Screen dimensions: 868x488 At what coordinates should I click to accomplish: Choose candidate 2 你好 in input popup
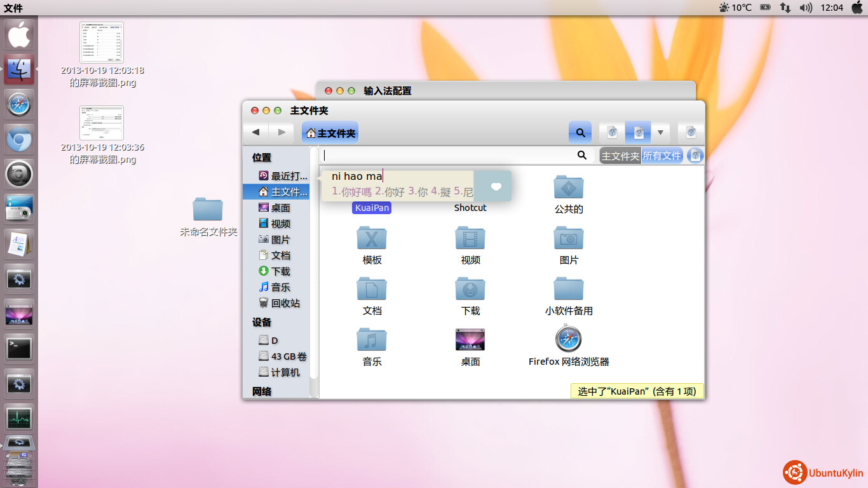pos(390,192)
